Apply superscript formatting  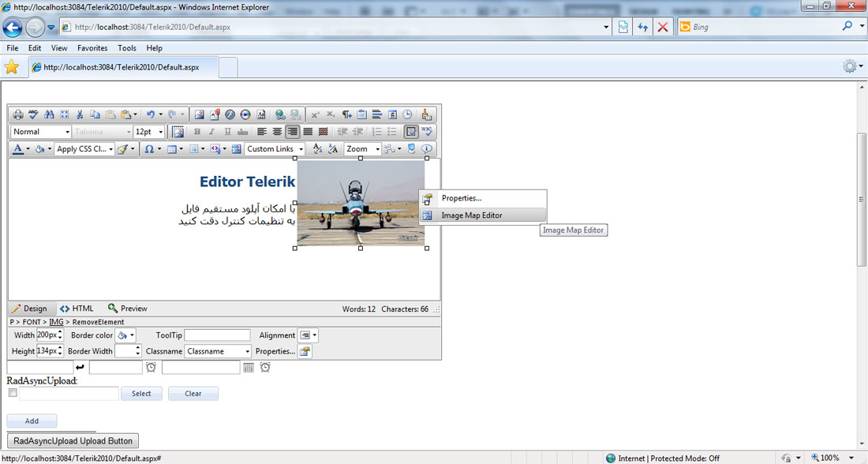coord(315,114)
